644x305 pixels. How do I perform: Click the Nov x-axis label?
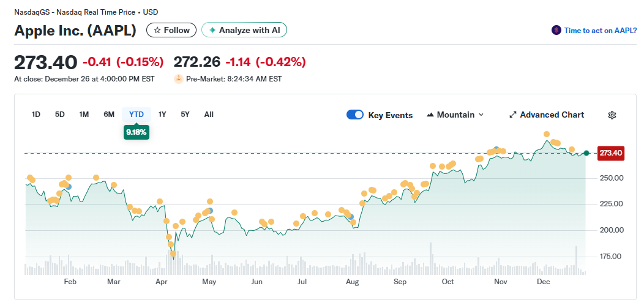click(500, 282)
